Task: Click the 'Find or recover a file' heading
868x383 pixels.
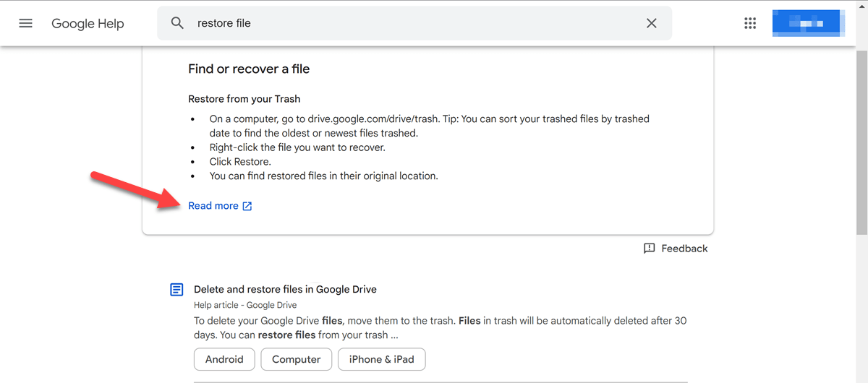Action: (x=249, y=69)
